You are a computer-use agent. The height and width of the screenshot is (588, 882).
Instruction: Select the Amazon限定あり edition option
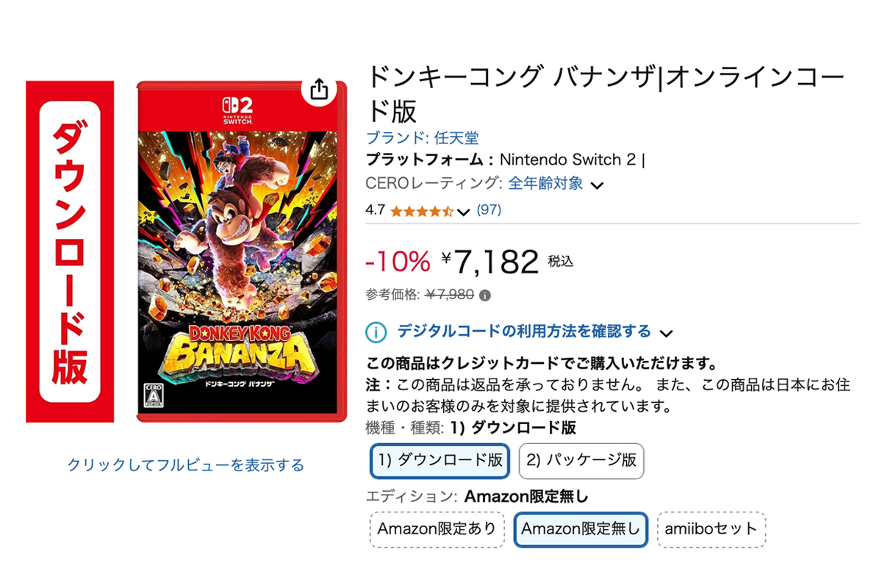(x=437, y=529)
